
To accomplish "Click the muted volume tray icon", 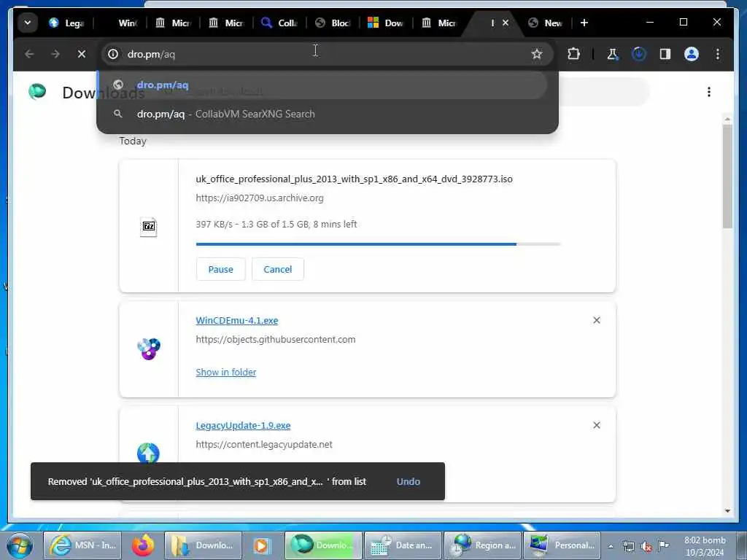I will coord(646,547).
